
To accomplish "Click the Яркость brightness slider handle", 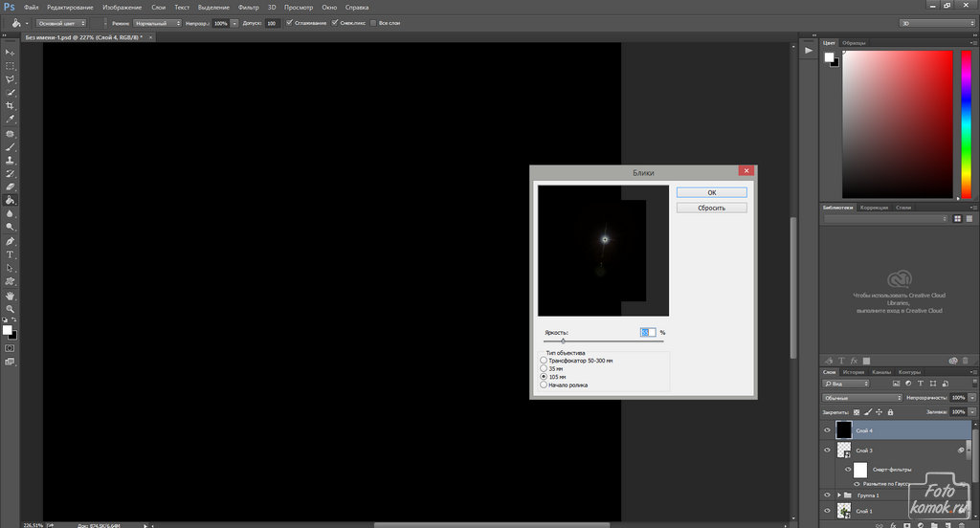I will [x=563, y=341].
